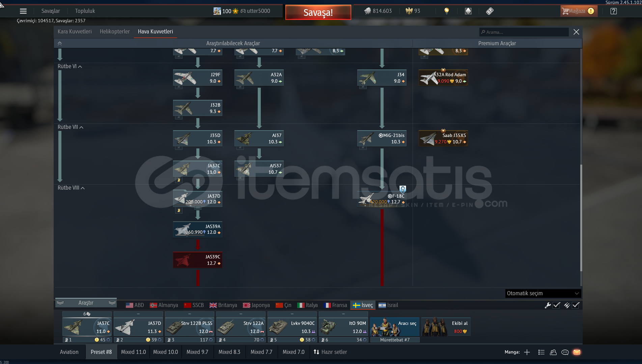
Task: Open the player profile avatar icon
Action: (x=217, y=11)
